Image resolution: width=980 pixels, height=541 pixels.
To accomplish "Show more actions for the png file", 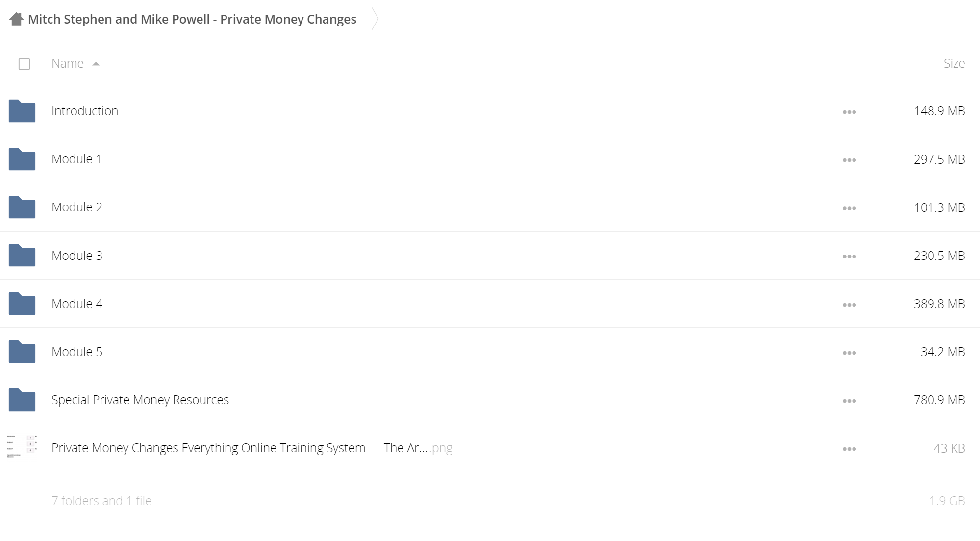I will coord(849,449).
